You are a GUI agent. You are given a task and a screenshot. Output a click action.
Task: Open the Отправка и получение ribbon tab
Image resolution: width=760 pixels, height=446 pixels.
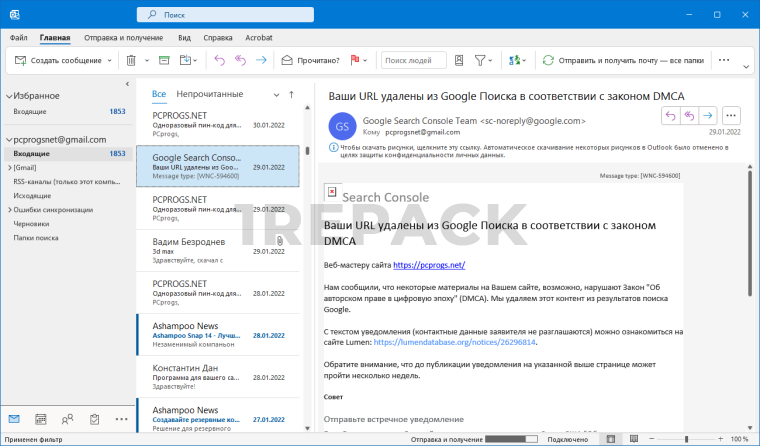coord(123,37)
